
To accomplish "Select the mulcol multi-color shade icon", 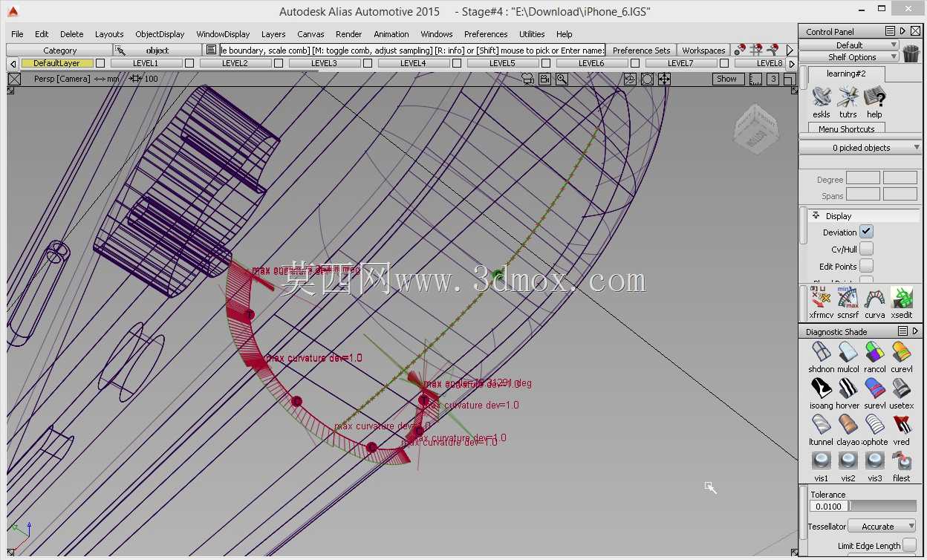I will pyautogui.click(x=848, y=351).
